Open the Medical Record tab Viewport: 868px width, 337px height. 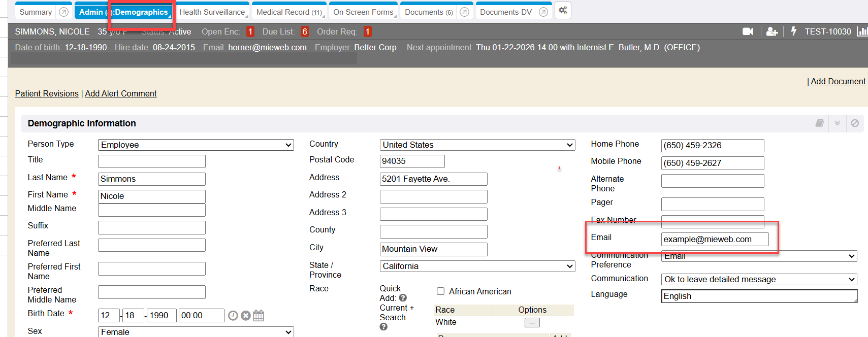click(288, 12)
